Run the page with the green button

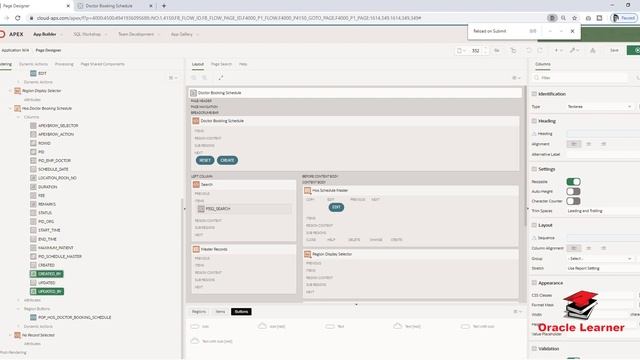[x=634, y=50]
